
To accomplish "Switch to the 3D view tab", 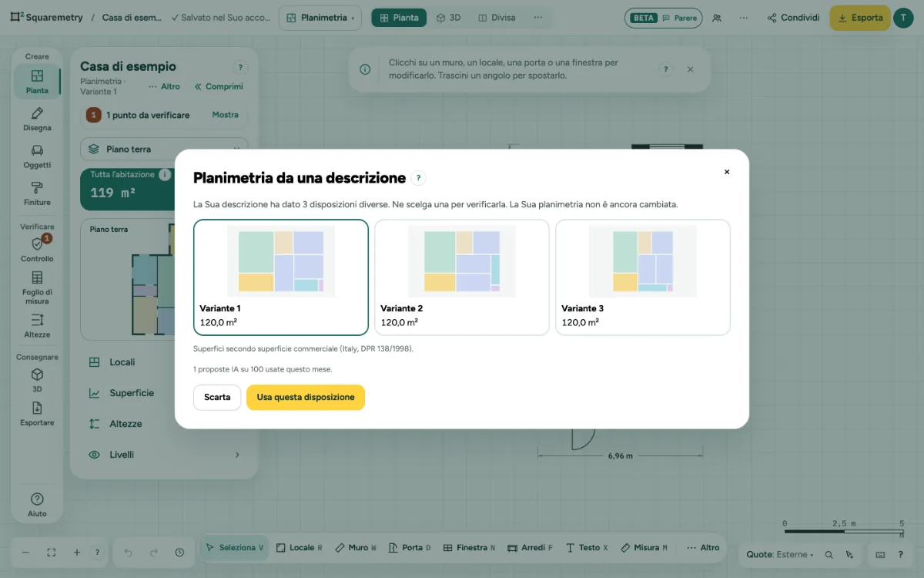I will [448, 18].
